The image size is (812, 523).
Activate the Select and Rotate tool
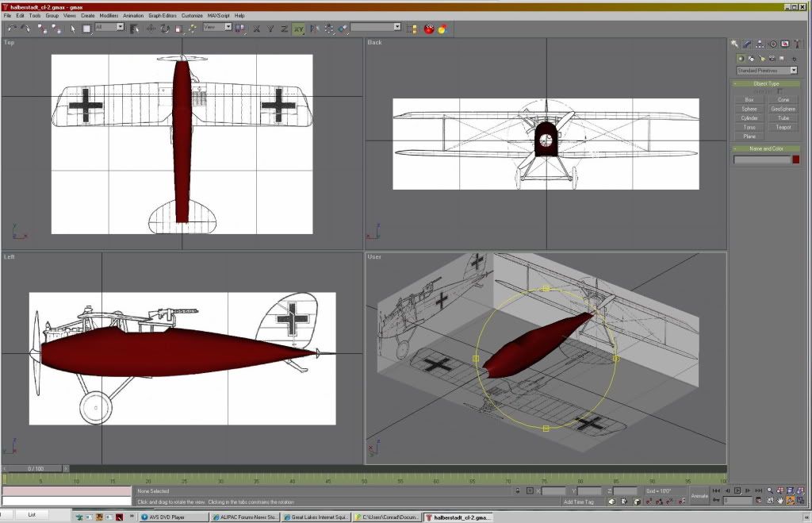(x=165, y=29)
